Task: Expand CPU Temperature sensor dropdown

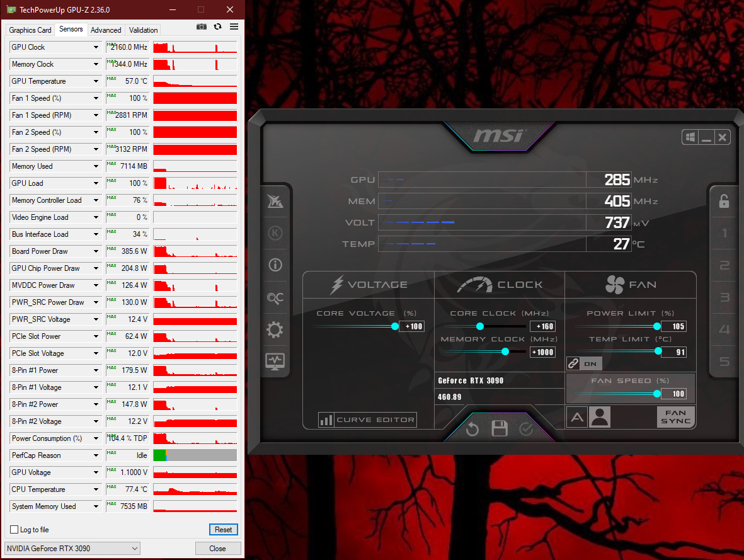Action: pos(96,489)
